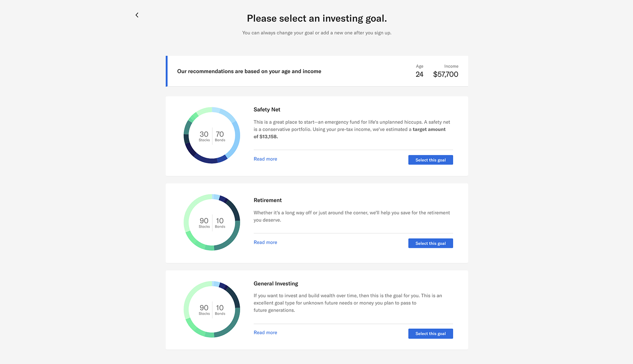Open Read more for General Investing
The image size is (633, 364).
265,332
